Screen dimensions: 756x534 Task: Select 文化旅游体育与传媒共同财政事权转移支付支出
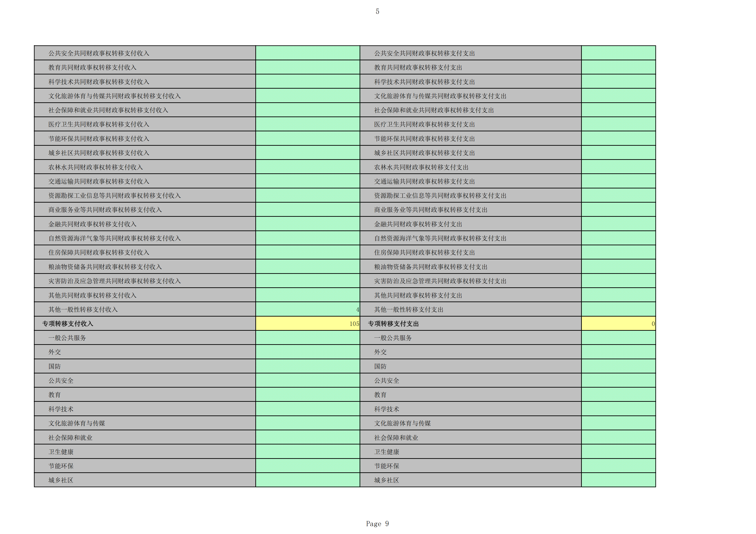point(440,96)
